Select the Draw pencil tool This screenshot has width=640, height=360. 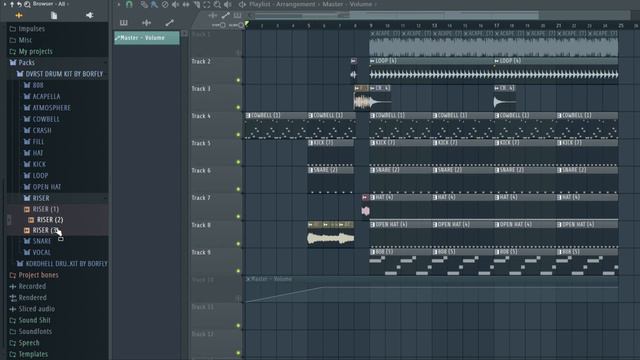point(144,4)
